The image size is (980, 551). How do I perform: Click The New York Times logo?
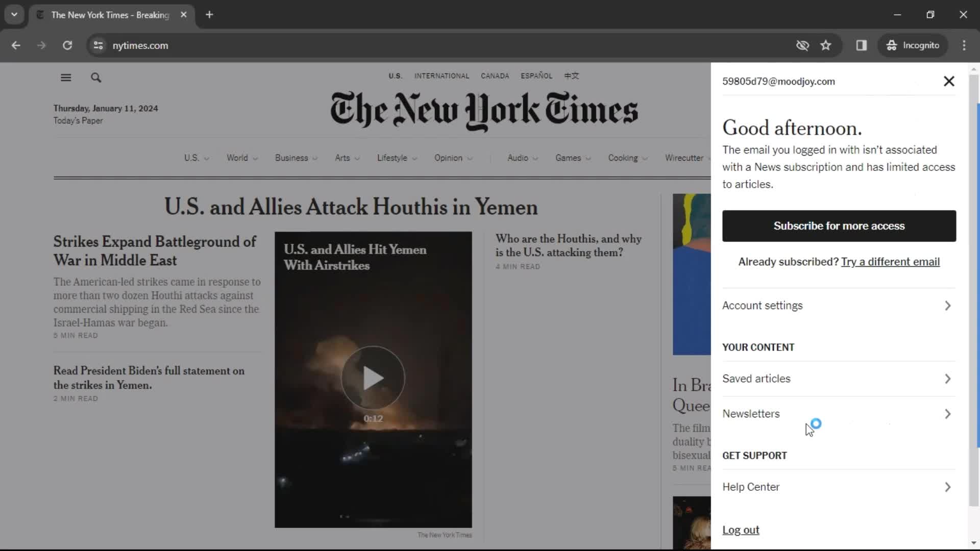[484, 111]
